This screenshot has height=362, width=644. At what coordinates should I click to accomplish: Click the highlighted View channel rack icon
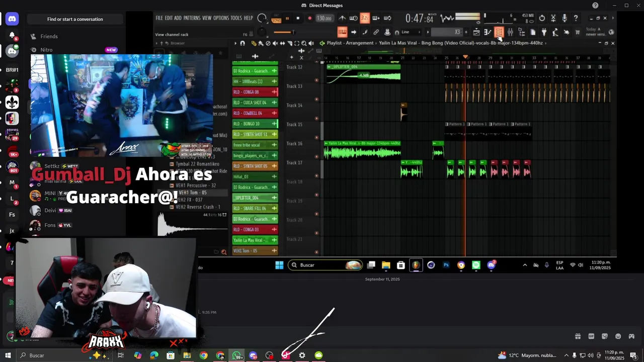pos(499,32)
